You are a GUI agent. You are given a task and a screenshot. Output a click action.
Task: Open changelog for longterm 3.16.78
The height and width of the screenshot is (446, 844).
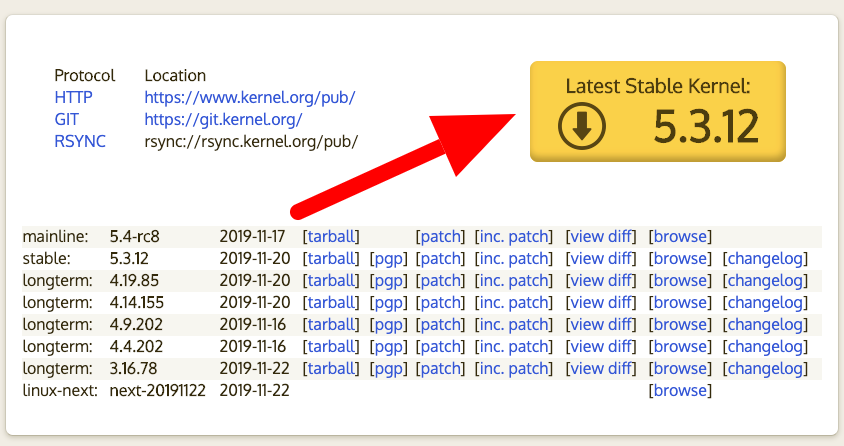765,369
